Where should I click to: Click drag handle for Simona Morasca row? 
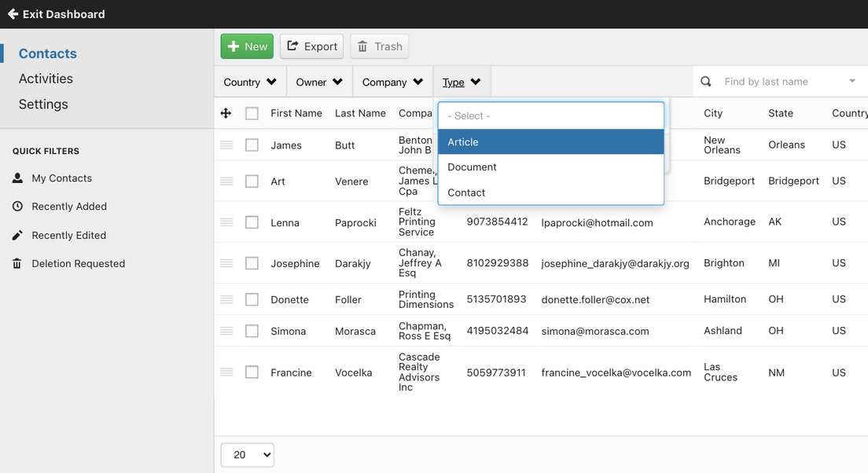(x=226, y=331)
